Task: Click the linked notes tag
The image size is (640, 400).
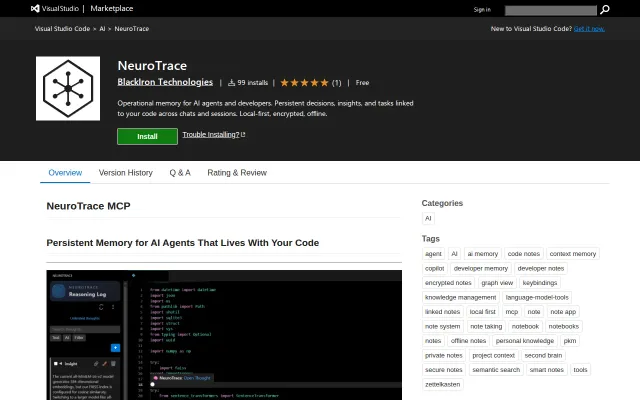Action: click(x=442, y=312)
